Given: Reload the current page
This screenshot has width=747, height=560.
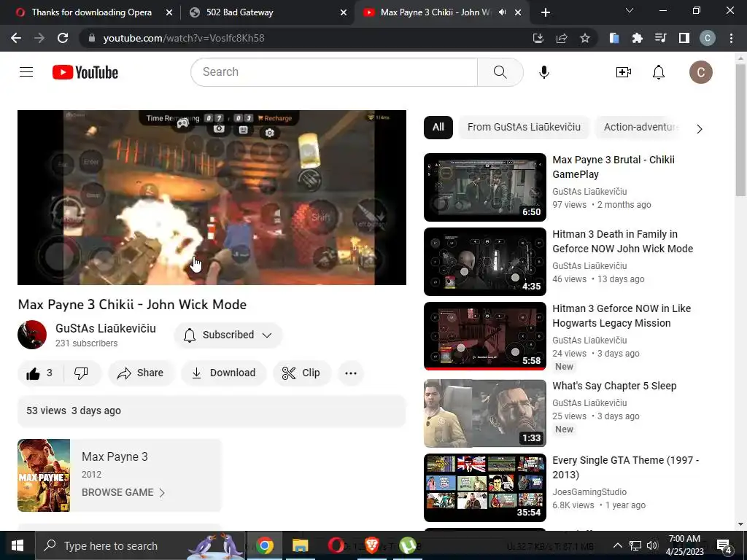Looking at the screenshot, I should pyautogui.click(x=63, y=38).
